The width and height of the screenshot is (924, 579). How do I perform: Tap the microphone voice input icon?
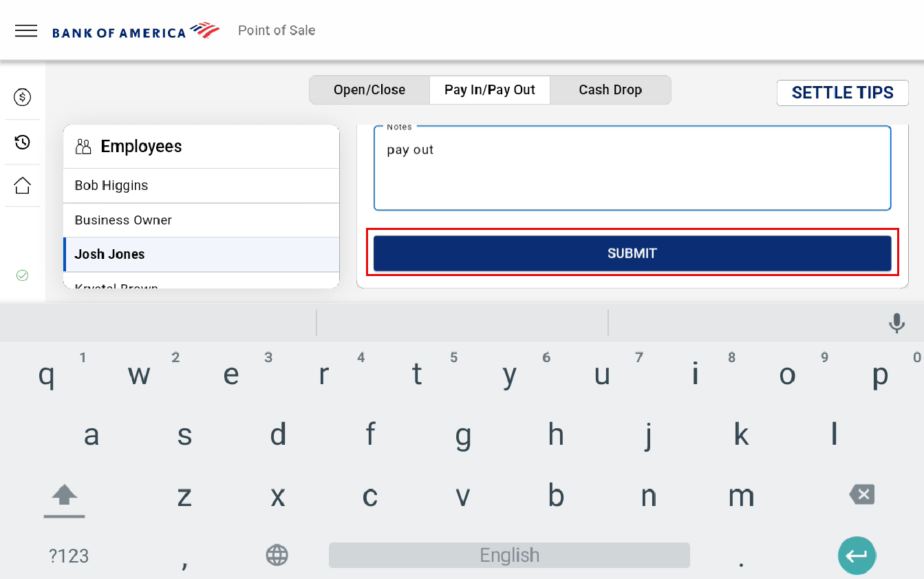tap(896, 323)
